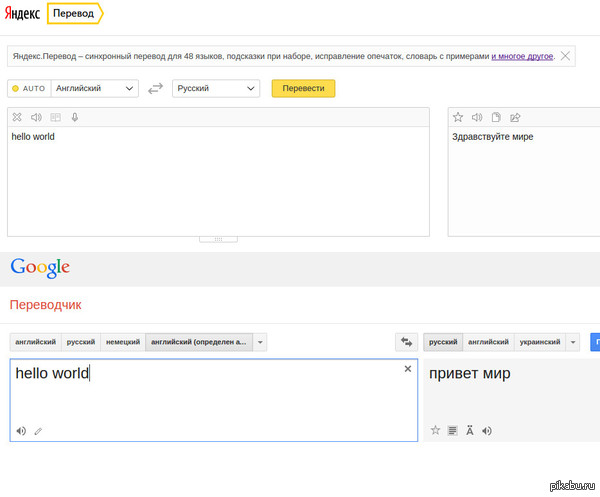Image resolution: width=600 pixels, height=497 pixels.
Task: Clear the Yandex source text
Action: tap(17, 117)
